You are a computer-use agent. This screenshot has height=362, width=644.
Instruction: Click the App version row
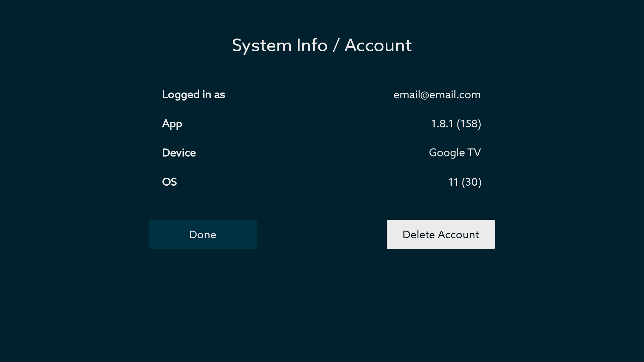[x=322, y=124]
